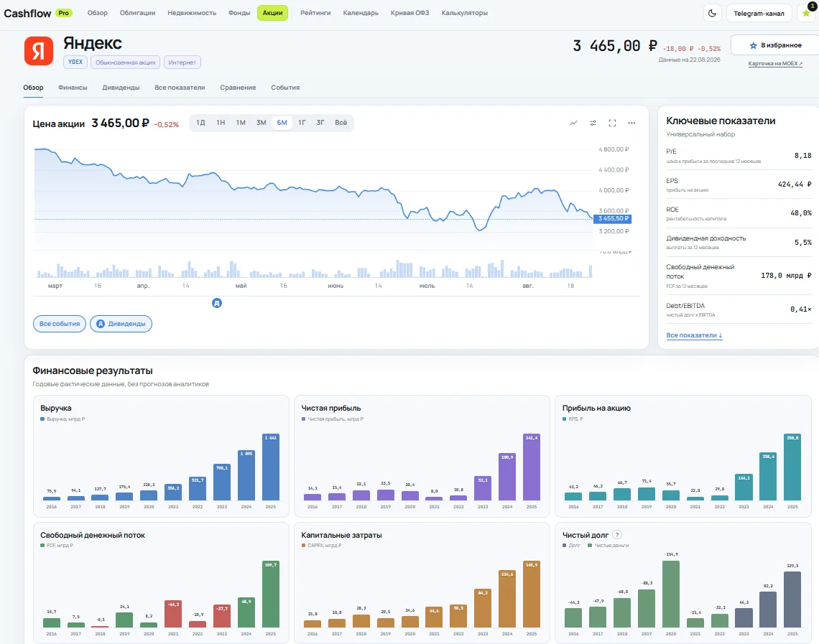Image resolution: width=819 pixels, height=644 pixels.
Task: Click the Чистые деньги green legend swatch
Action: (x=590, y=546)
